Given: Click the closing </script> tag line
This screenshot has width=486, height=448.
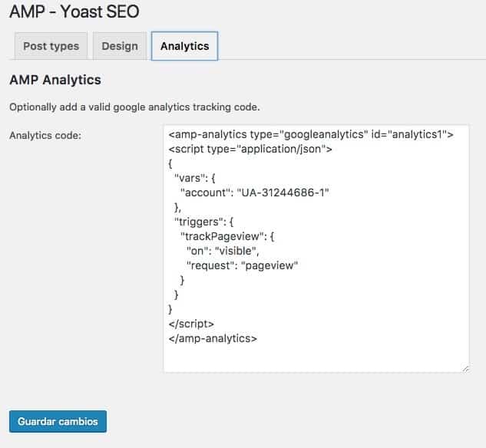Looking at the screenshot, I should (x=191, y=324).
